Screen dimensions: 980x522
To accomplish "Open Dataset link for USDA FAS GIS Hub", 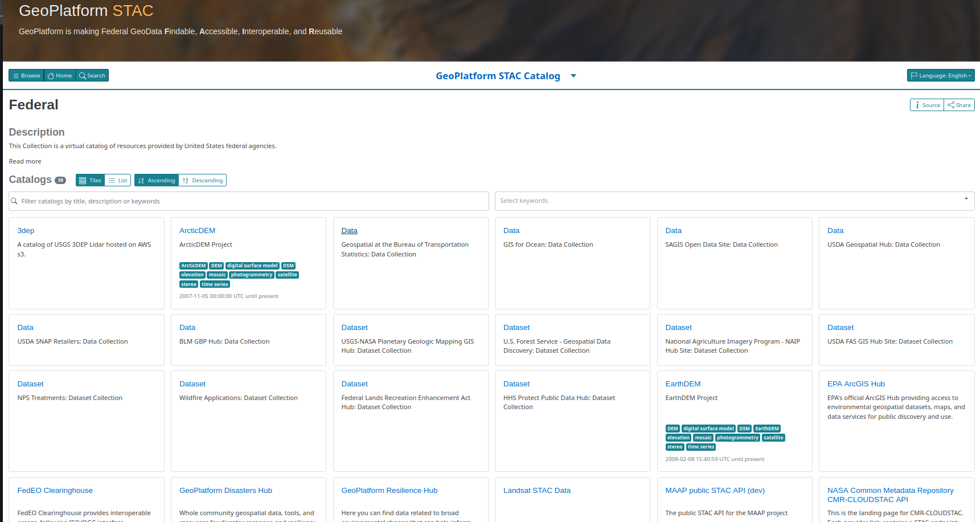I will pyautogui.click(x=840, y=328).
